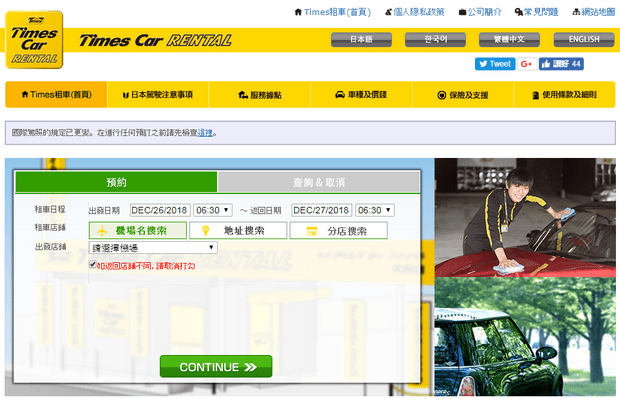Choose 分店搜索 branch search
Screen dimensions: 620x399
pos(338,231)
